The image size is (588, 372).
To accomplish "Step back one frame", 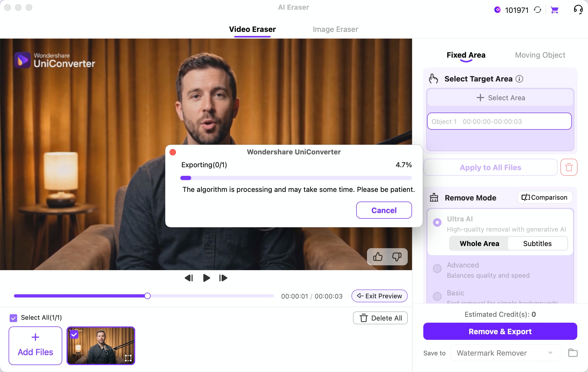I will (189, 278).
